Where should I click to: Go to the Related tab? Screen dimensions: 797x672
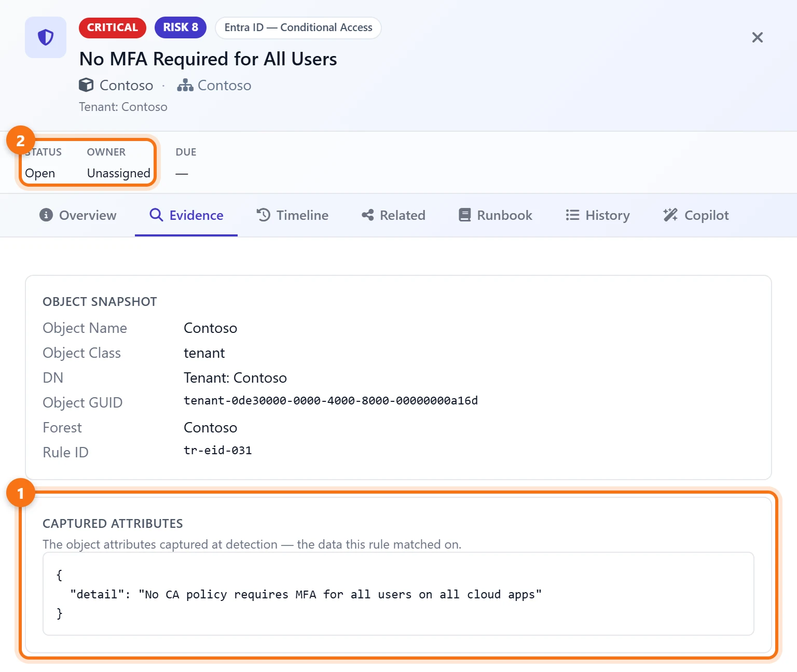pos(394,215)
